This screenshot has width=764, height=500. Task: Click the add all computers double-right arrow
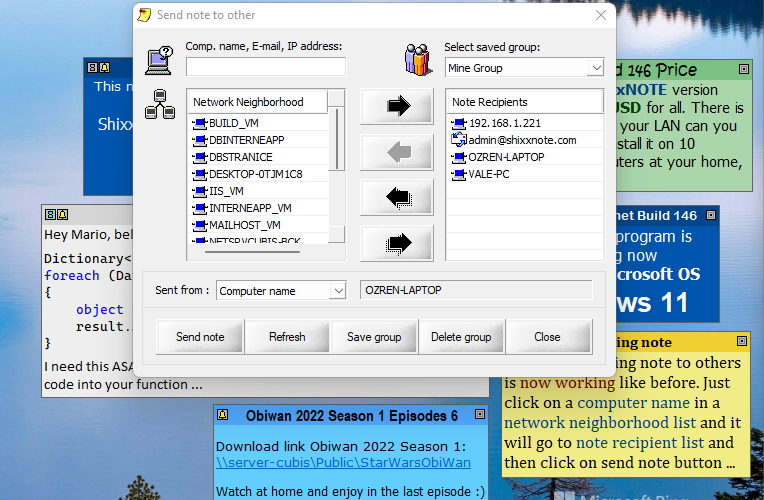click(x=398, y=242)
